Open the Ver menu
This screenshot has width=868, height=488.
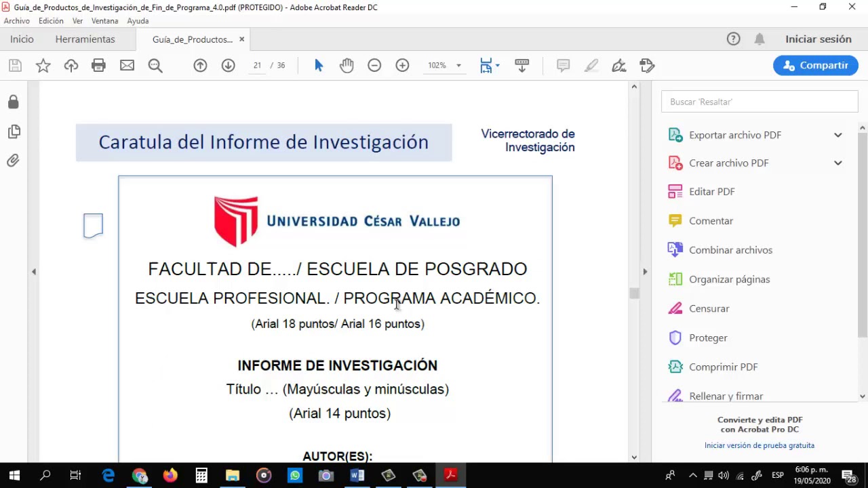point(77,21)
